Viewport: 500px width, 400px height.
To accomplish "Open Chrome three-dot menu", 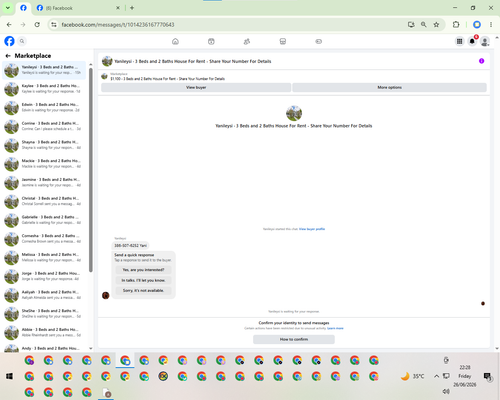I will coord(491,25).
